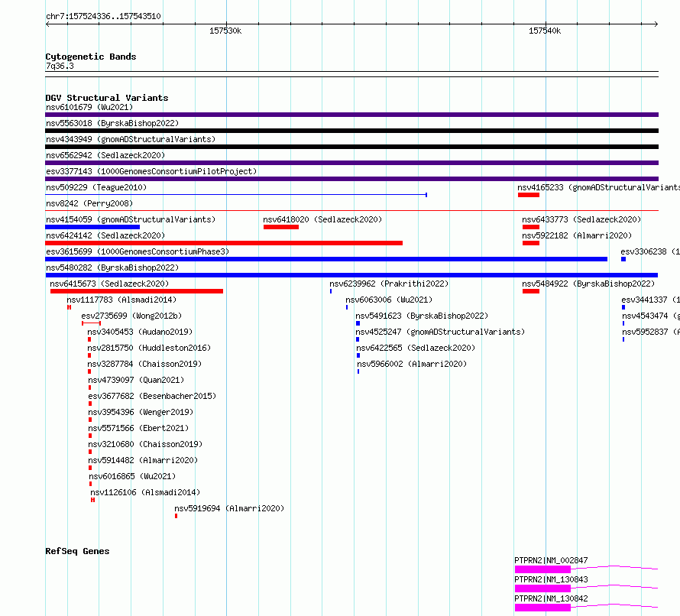Select the 7q36.3 band label
This screenshot has height=616, width=680.
(60, 66)
